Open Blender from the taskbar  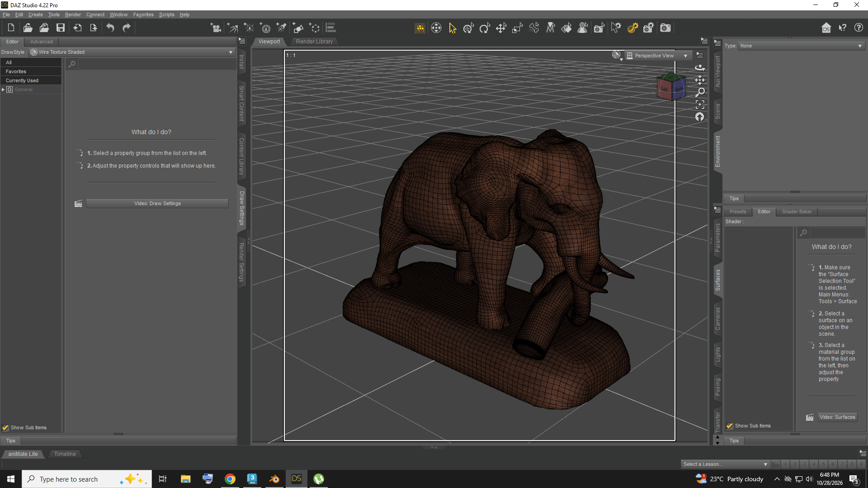274,479
